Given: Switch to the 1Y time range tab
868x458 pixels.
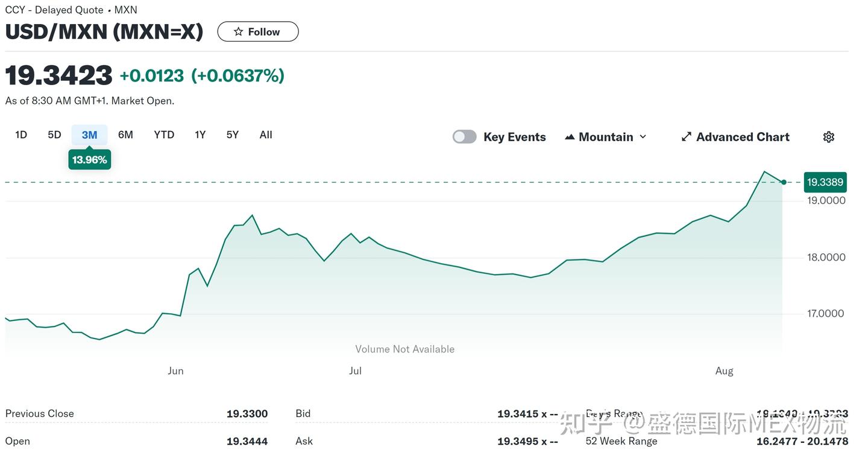Looking at the screenshot, I should click(x=200, y=135).
